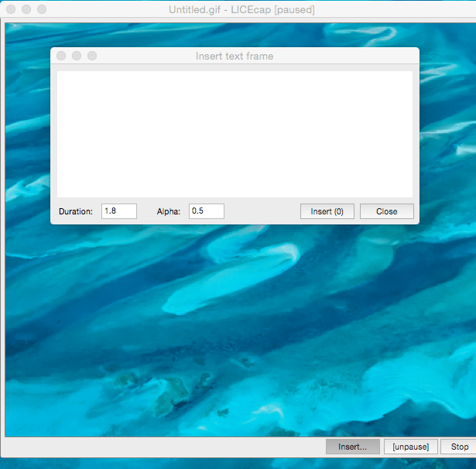The width and height of the screenshot is (476, 469).
Task: Click the "Duration:" label
Action: (76, 211)
